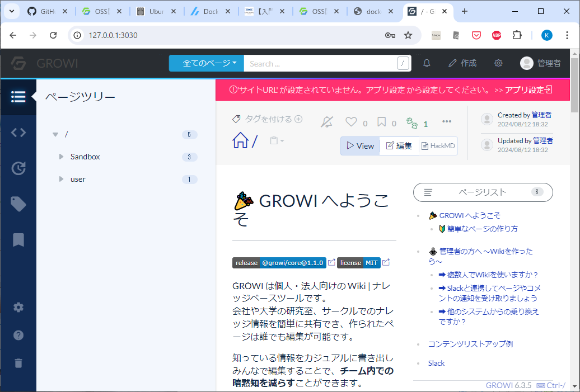This screenshot has height=392, width=580.
Task: Open the tags sidebar icon
Action: 18,204
